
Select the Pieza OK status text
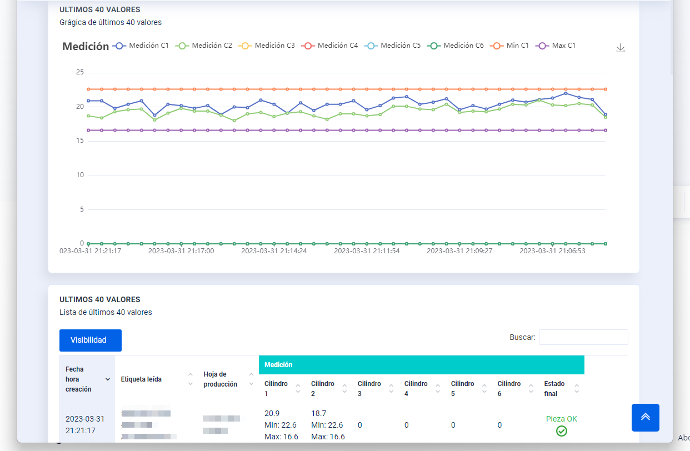point(562,419)
